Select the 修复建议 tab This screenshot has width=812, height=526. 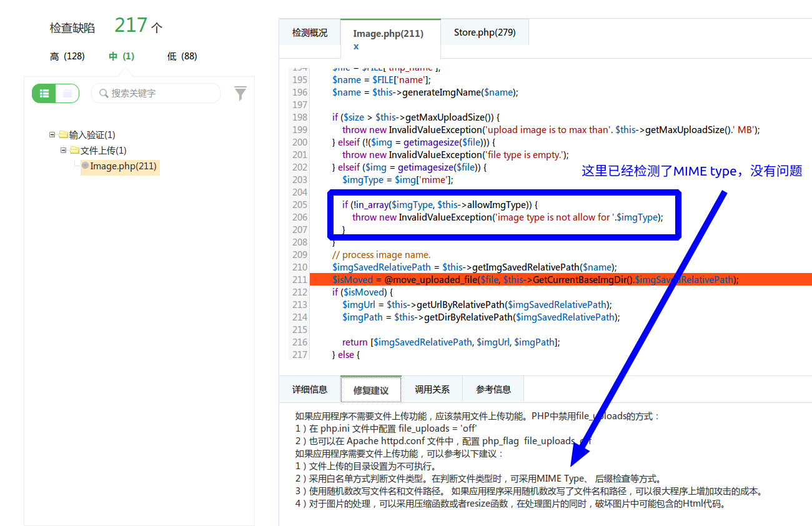371,390
